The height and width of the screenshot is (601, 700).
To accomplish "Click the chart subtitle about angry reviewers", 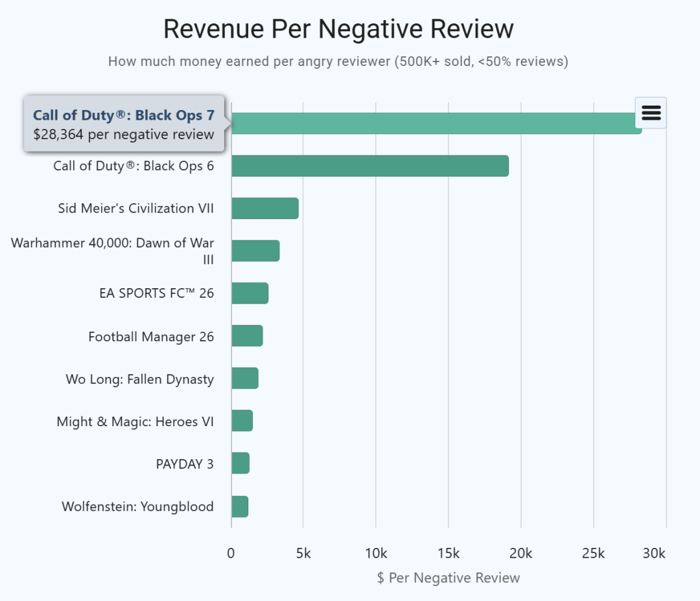I will (338, 62).
